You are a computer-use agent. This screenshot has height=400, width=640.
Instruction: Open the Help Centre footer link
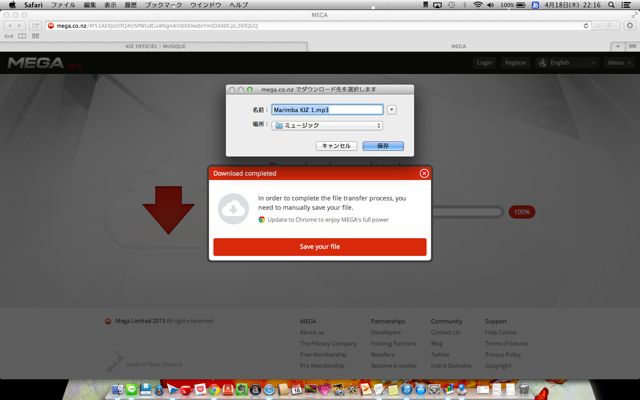(500, 332)
